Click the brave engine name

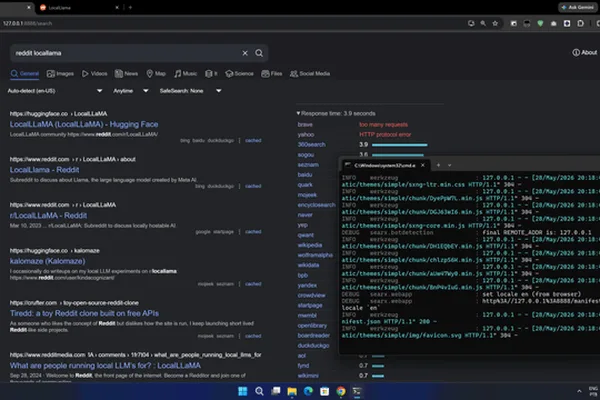[x=305, y=124]
